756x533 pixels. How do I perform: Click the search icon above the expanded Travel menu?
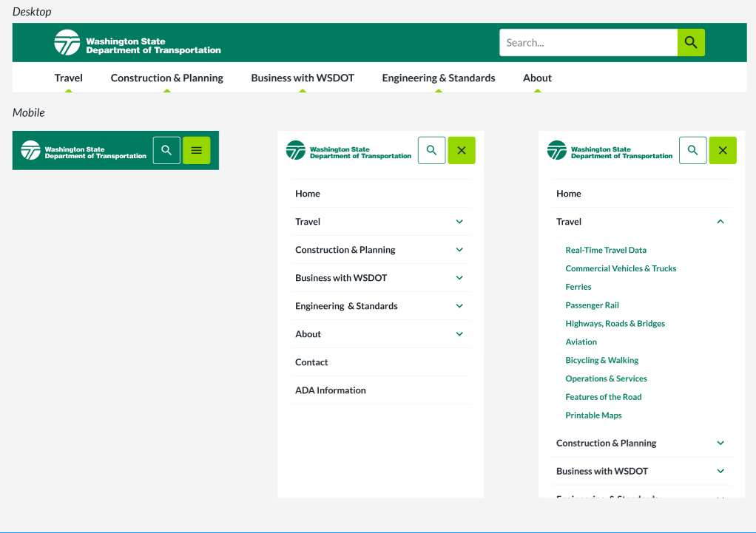coord(692,150)
